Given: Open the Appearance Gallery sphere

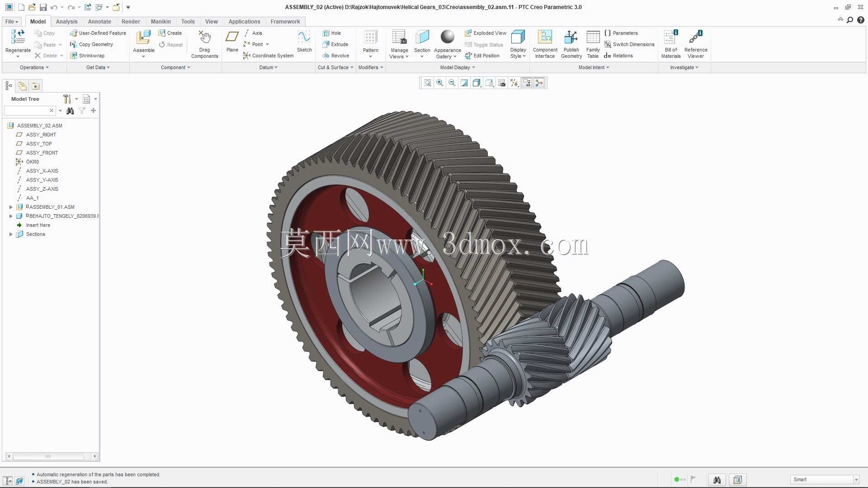Looking at the screenshot, I should tap(447, 38).
